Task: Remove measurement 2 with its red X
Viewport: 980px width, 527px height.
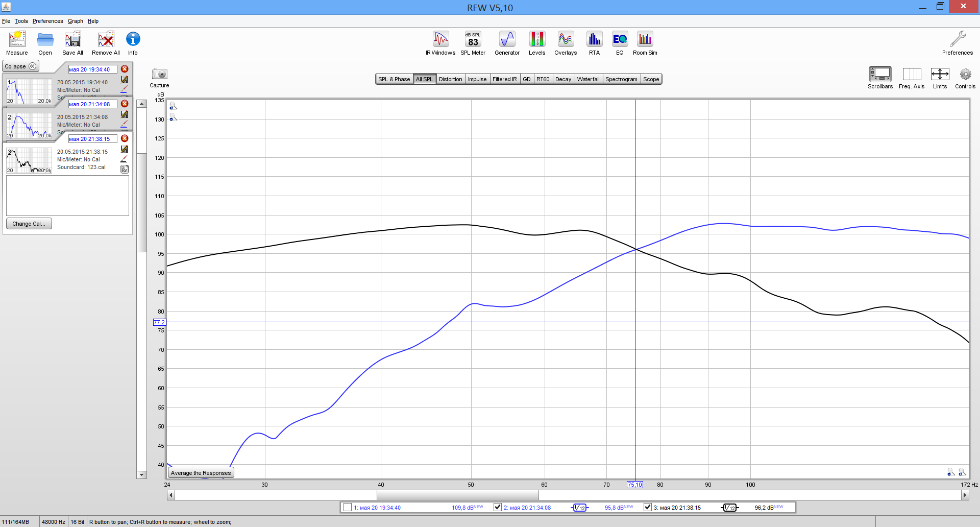Action: (x=125, y=104)
